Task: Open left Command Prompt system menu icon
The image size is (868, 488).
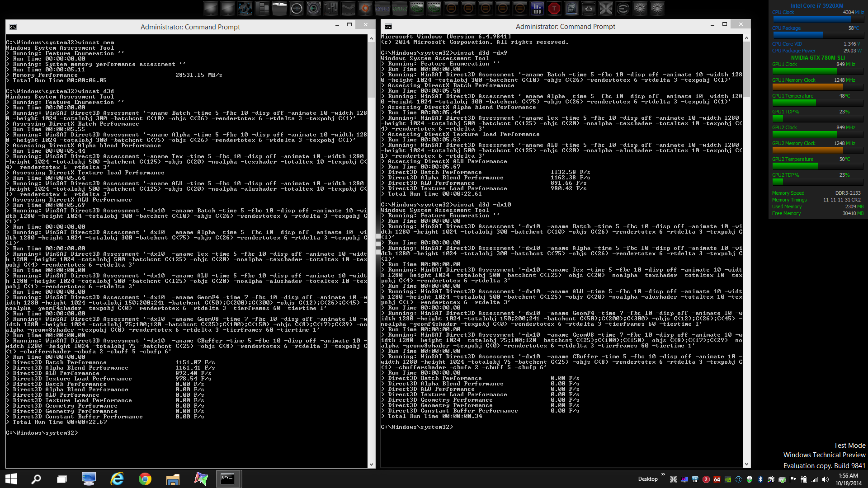Action: 13,27
